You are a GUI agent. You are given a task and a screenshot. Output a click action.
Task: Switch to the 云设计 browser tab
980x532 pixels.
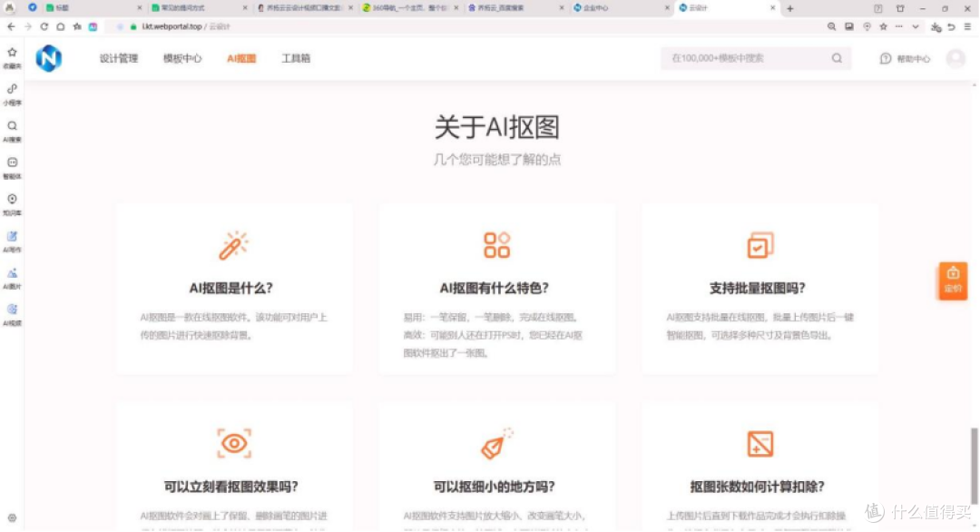tap(726, 8)
